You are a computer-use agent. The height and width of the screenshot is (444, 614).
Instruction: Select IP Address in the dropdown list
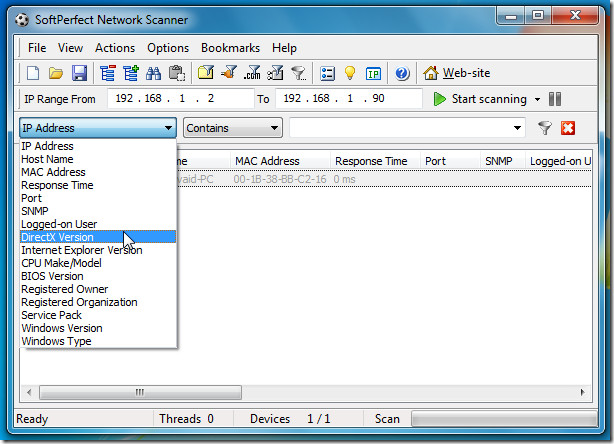98,146
